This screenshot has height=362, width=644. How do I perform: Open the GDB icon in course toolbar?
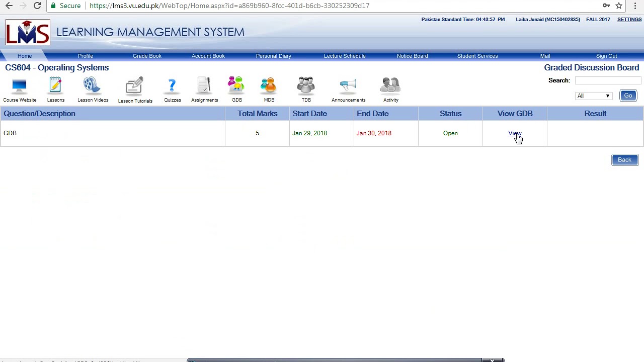pos(236,85)
